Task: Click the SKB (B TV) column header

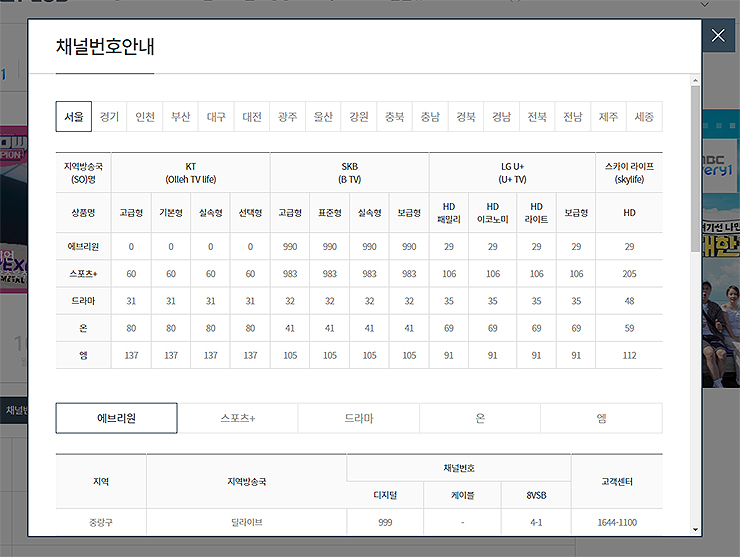Action: [350, 173]
